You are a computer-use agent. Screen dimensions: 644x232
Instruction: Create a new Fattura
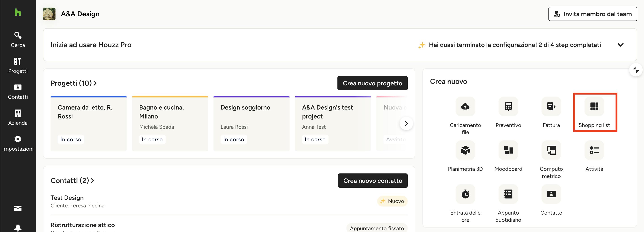[x=551, y=112]
